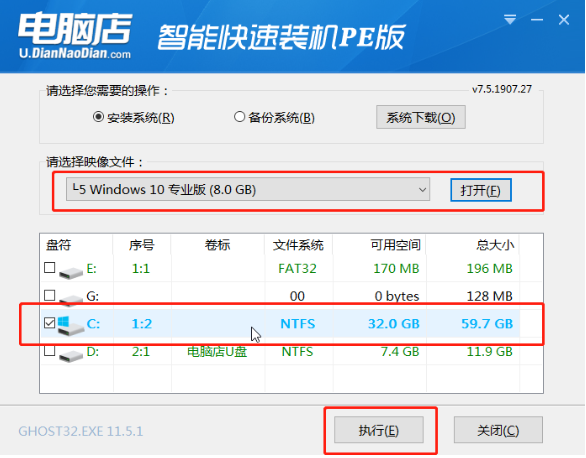Expand the image file dropdown arrow

coord(422,190)
